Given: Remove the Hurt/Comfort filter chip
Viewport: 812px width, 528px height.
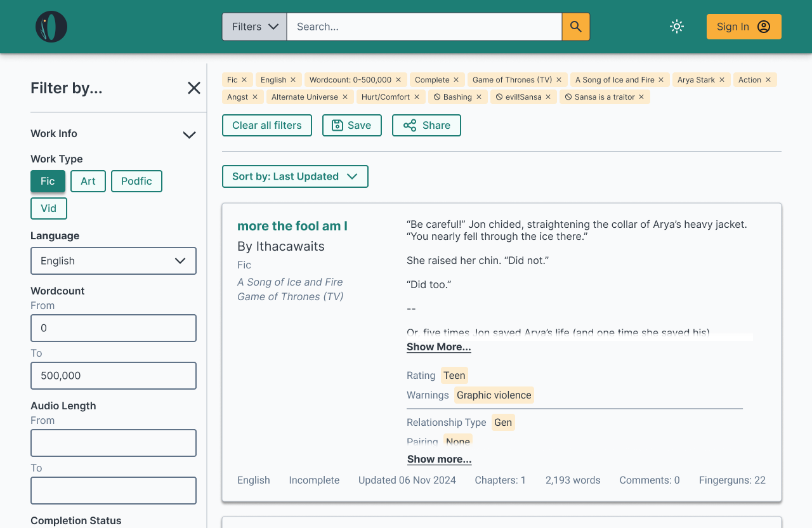Looking at the screenshot, I should 417,97.
